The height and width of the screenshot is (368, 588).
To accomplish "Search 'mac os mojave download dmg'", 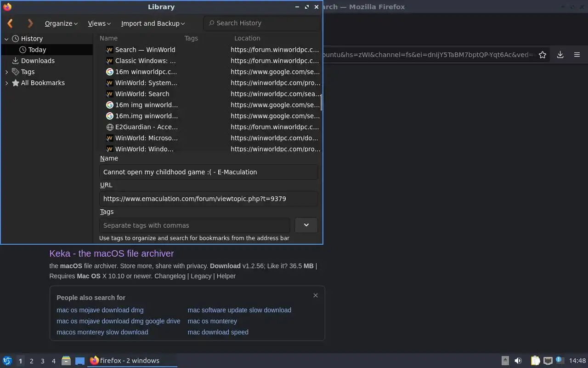I will pyautogui.click(x=100, y=310).
